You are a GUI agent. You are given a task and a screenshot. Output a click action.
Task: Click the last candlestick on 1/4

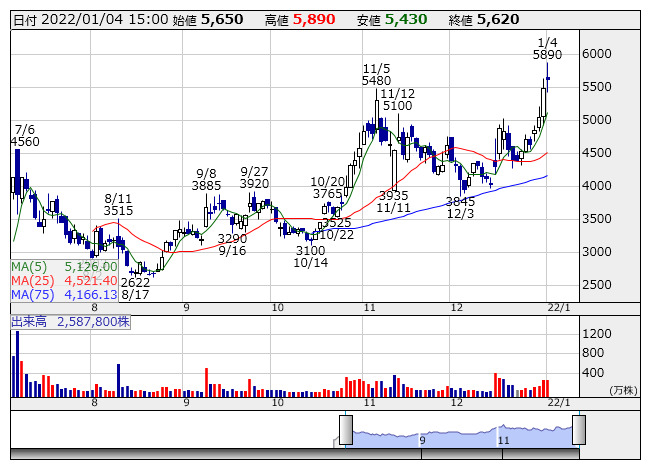tap(548, 78)
